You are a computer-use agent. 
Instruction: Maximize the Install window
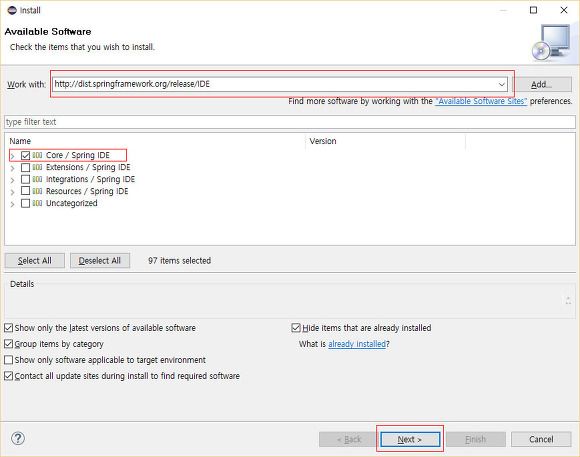pyautogui.click(x=533, y=10)
